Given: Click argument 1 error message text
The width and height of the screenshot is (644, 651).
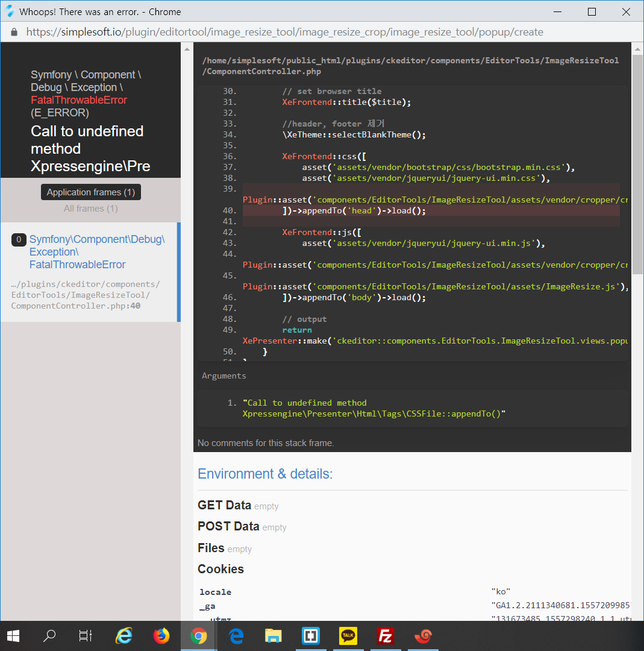Looking at the screenshot, I should pos(374,408).
